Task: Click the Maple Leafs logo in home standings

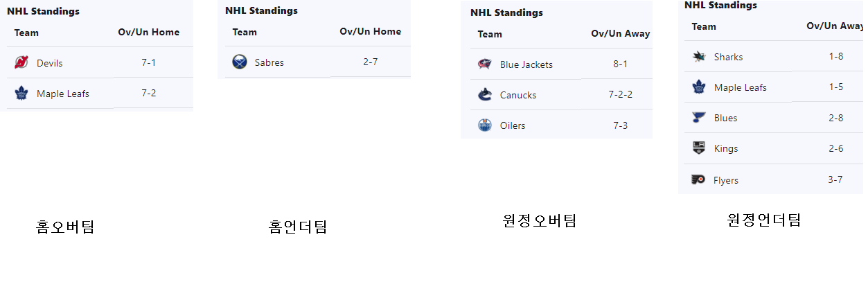Action: 21,94
